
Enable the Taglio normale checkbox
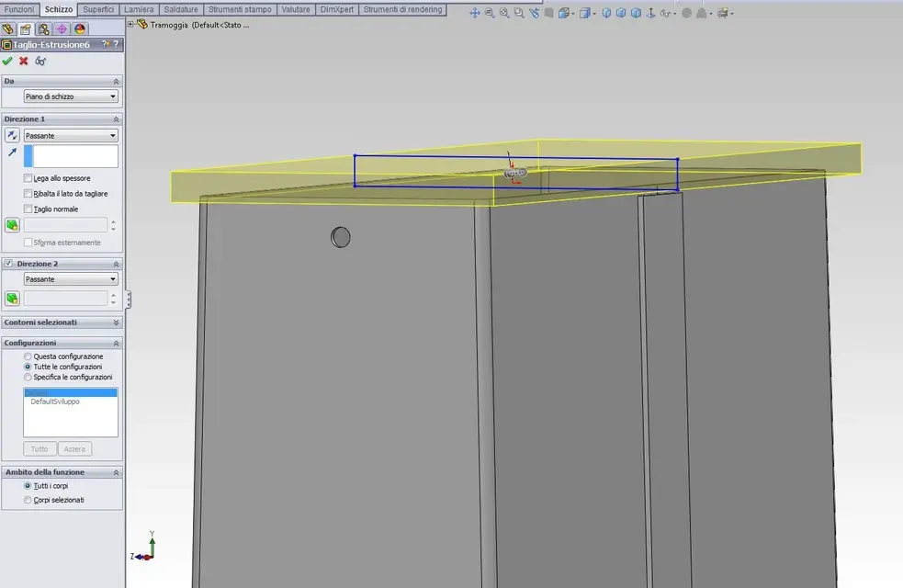coord(28,209)
